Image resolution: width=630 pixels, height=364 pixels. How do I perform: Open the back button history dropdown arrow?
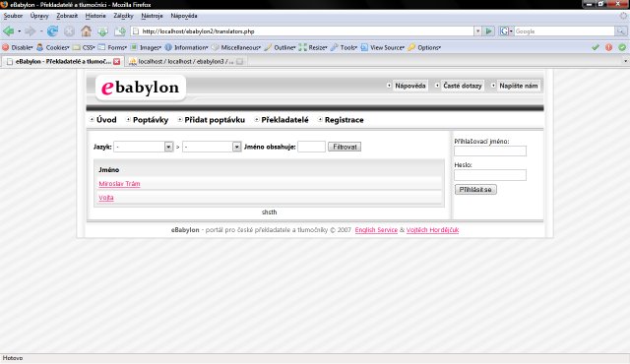(19, 30)
